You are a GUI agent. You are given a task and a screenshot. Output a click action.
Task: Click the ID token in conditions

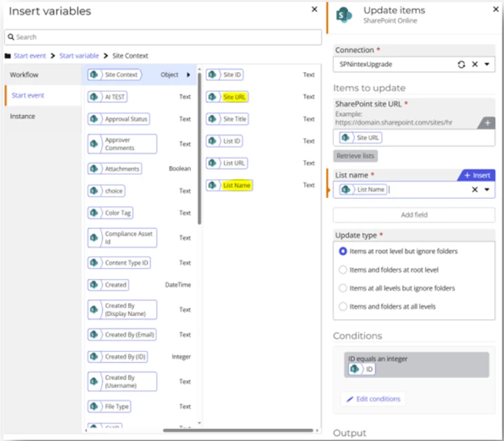[x=361, y=369]
